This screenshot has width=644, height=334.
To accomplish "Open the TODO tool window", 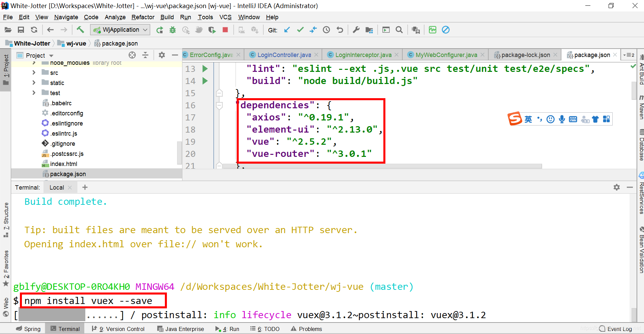I will click(x=265, y=329).
